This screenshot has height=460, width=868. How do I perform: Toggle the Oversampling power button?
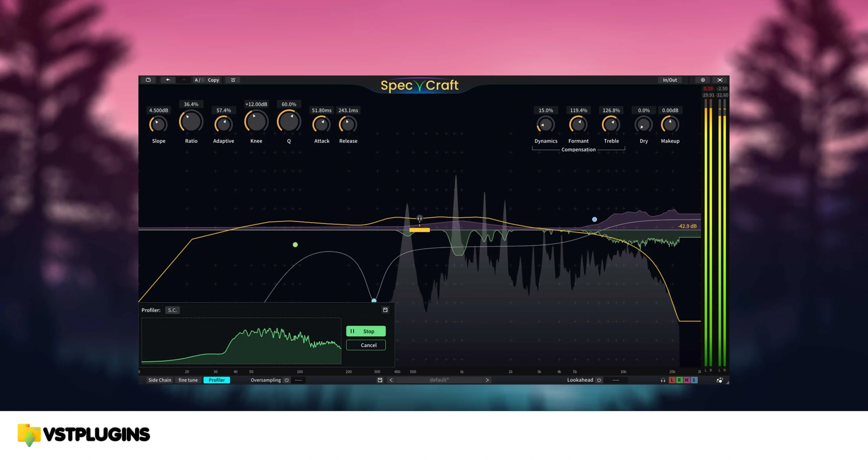coord(287,380)
